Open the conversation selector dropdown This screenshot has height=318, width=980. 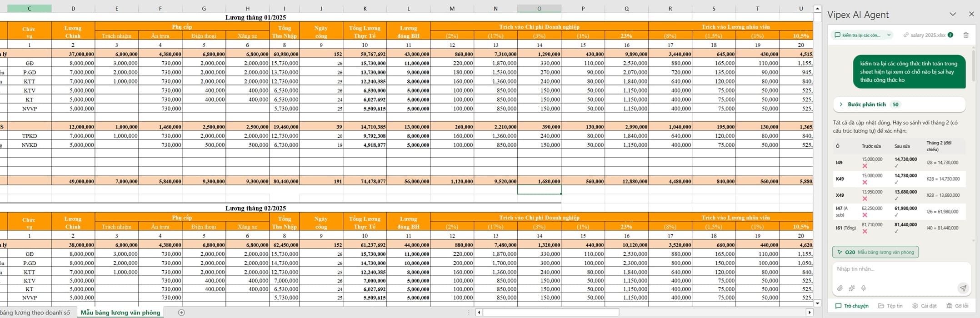[x=862, y=35]
